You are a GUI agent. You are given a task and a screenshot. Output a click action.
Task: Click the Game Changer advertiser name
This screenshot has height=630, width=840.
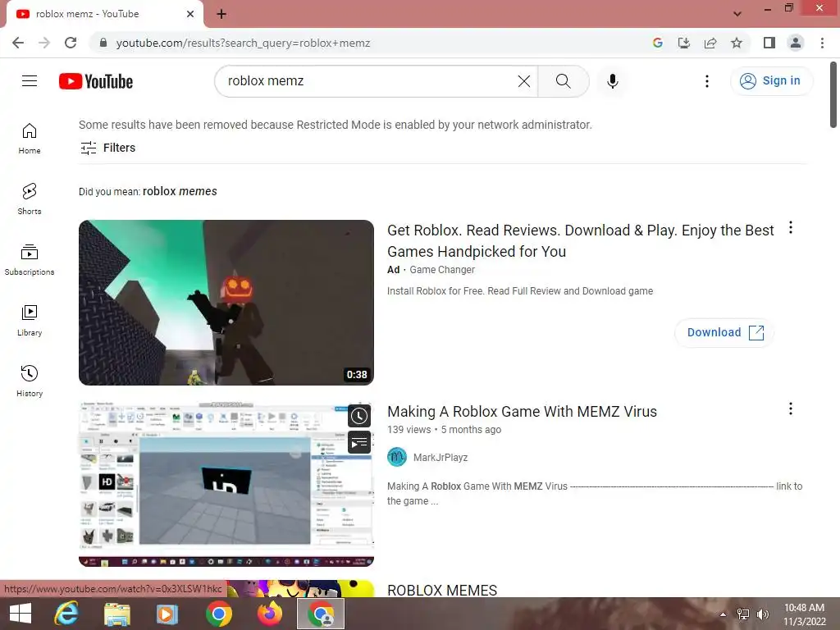pos(442,269)
